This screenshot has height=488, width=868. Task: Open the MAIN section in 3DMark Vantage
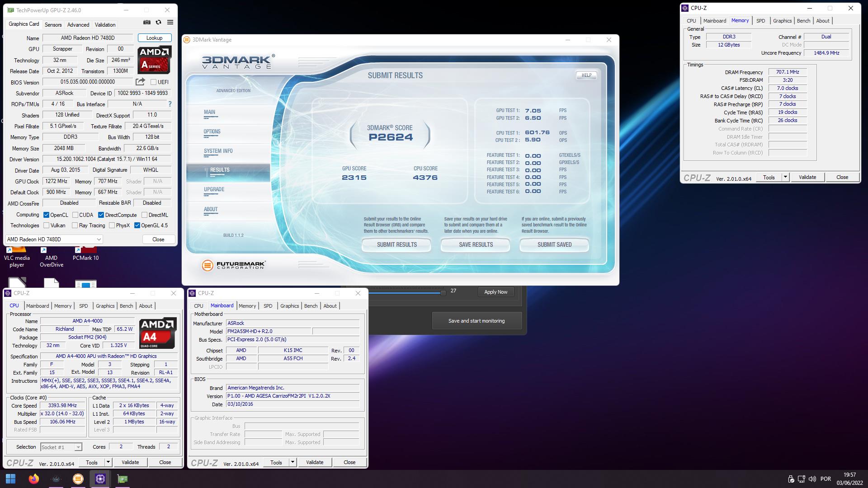tap(210, 112)
